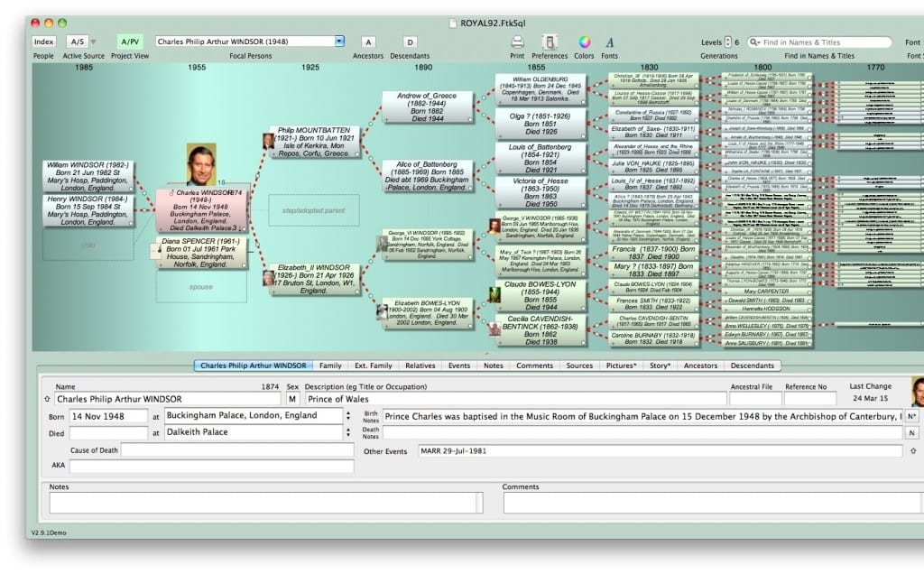The image size is (924, 574).
Task: Switch to the Pictures* tab
Action: (621, 366)
